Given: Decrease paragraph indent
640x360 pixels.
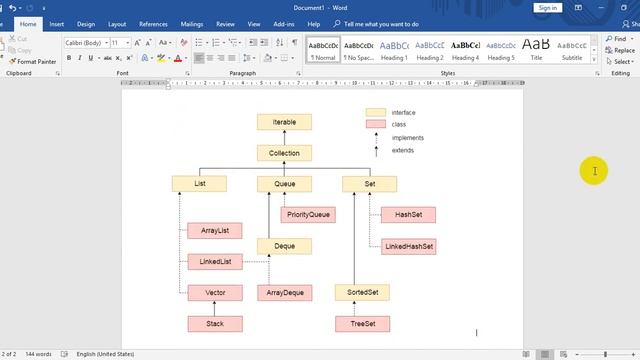Looking at the screenshot, I should tap(253, 43).
